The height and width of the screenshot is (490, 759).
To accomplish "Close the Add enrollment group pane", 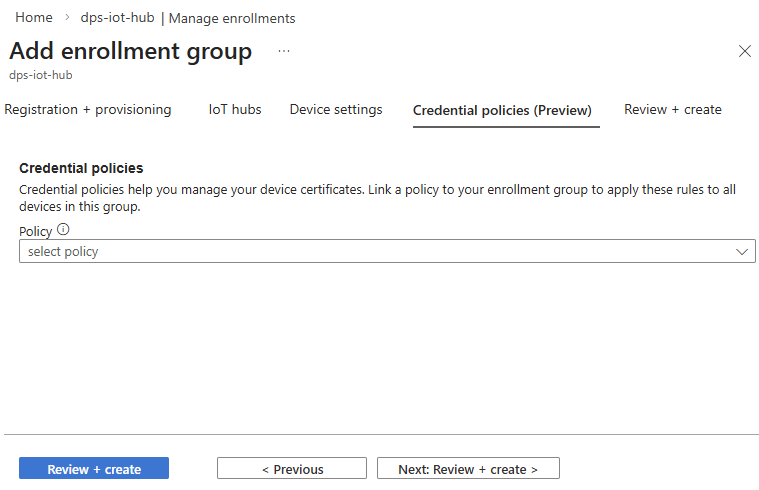I will click(x=744, y=52).
